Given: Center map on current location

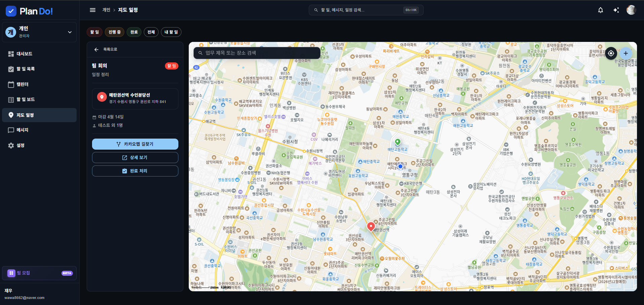Looking at the screenshot, I should (611, 53).
